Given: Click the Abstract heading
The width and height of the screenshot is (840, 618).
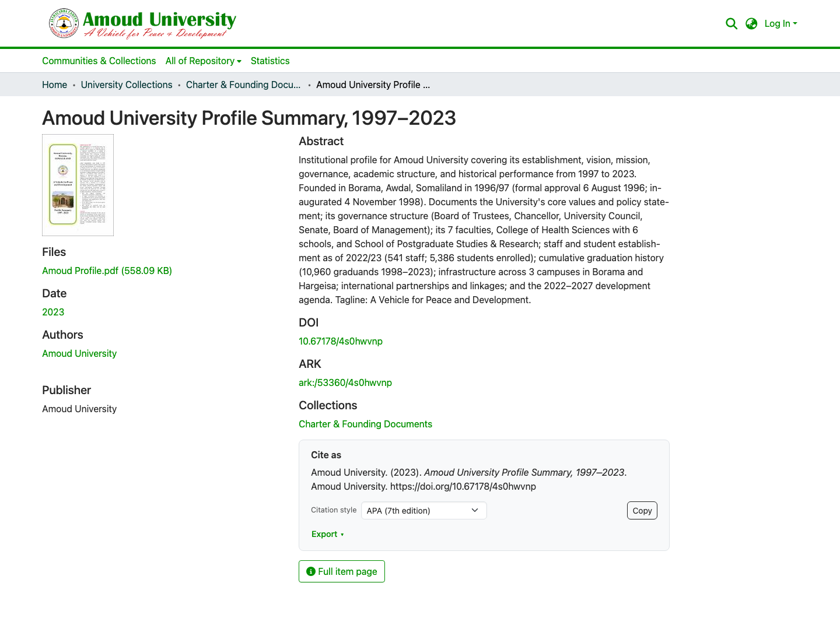Looking at the screenshot, I should point(321,141).
